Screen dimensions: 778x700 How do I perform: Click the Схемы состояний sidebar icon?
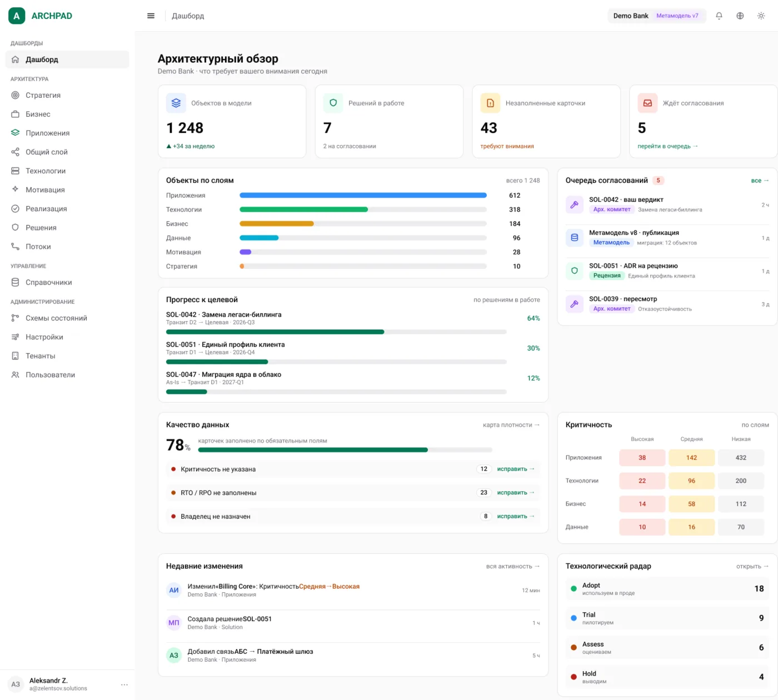pos(16,318)
